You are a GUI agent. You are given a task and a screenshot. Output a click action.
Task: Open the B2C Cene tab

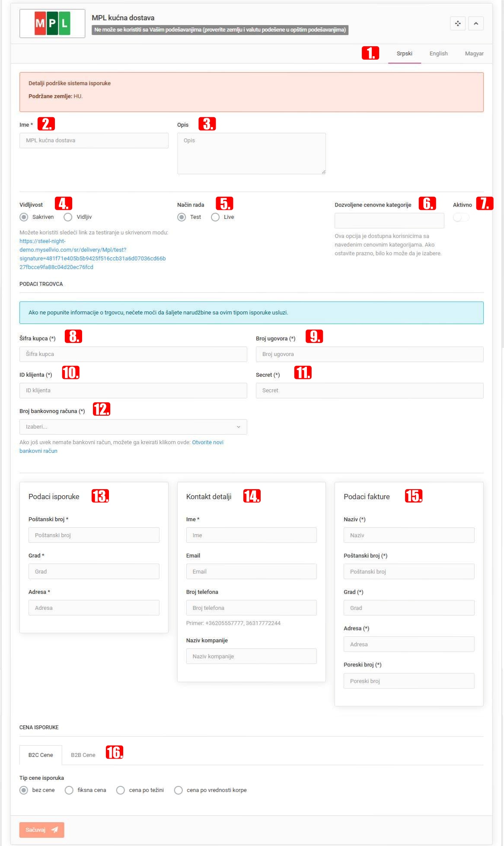[x=41, y=755]
